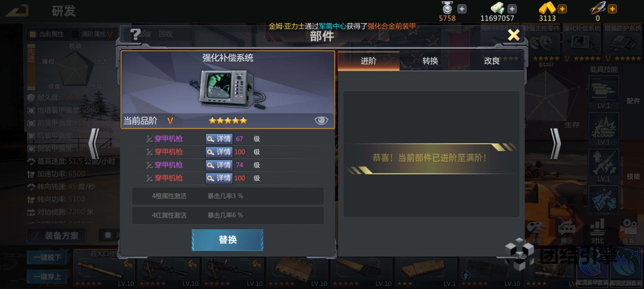Click the blue 替换 button
This screenshot has height=289, width=644.
227,240
